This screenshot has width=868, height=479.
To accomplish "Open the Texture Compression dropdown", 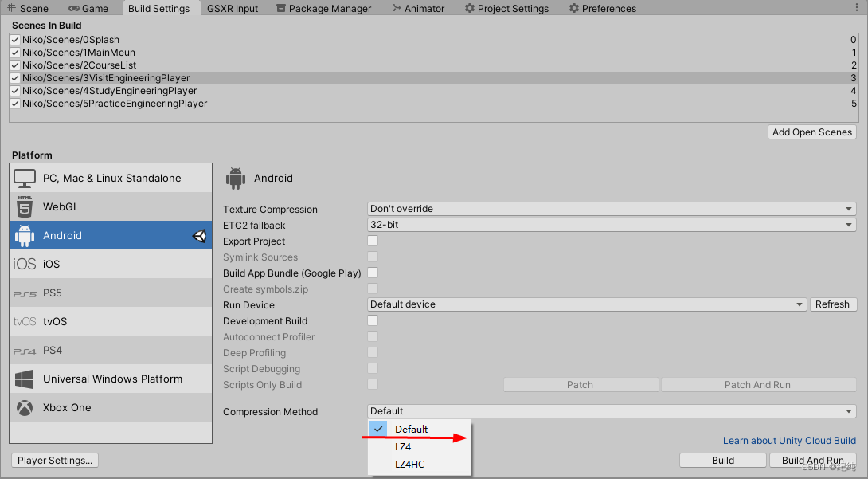I will [x=612, y=209].
